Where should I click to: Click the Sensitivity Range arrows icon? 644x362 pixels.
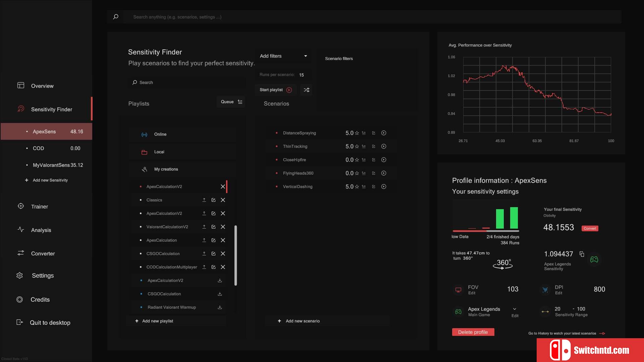[x=545, y=312]
